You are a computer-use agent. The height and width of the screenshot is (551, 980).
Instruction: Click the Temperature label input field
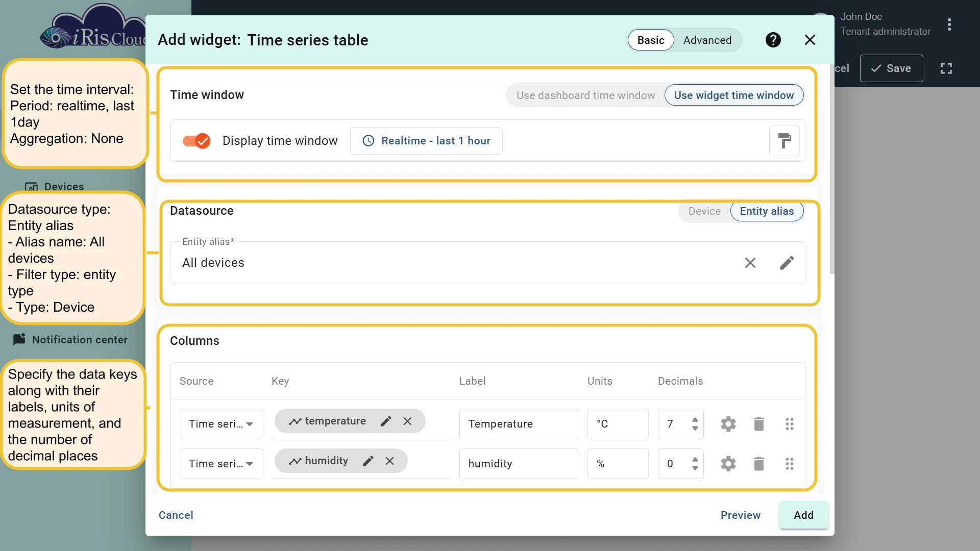point(519,424)
